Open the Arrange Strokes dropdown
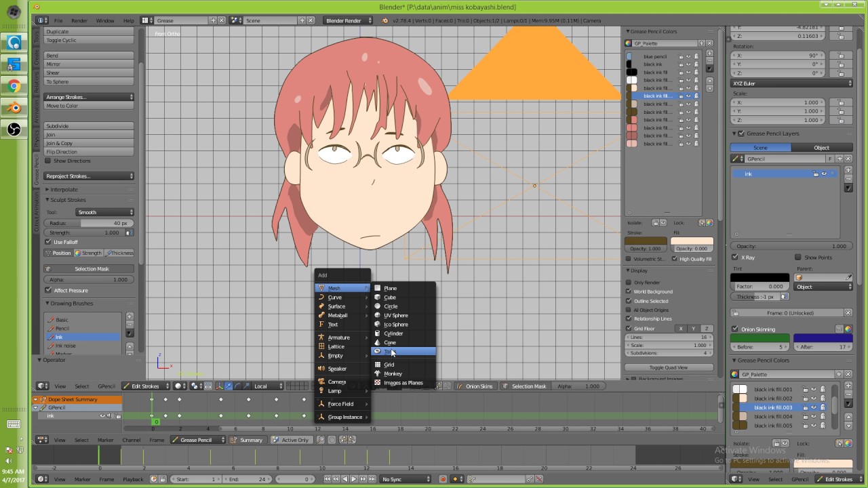 pos(89,97)
